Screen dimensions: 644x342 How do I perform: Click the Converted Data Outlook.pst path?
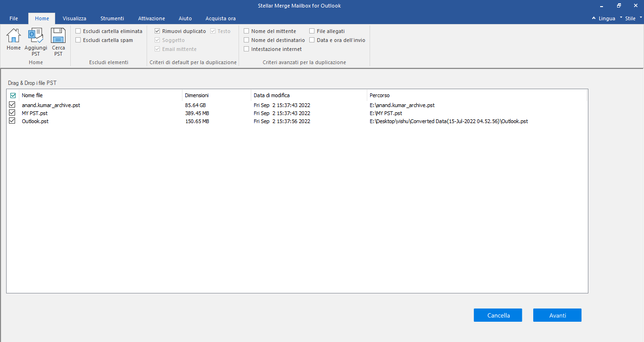[x=449, y=121]
